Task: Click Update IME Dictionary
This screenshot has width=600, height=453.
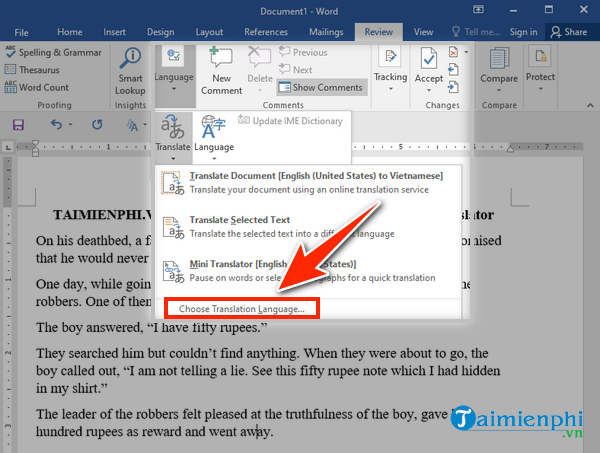Action: click(x=290, y=121)
